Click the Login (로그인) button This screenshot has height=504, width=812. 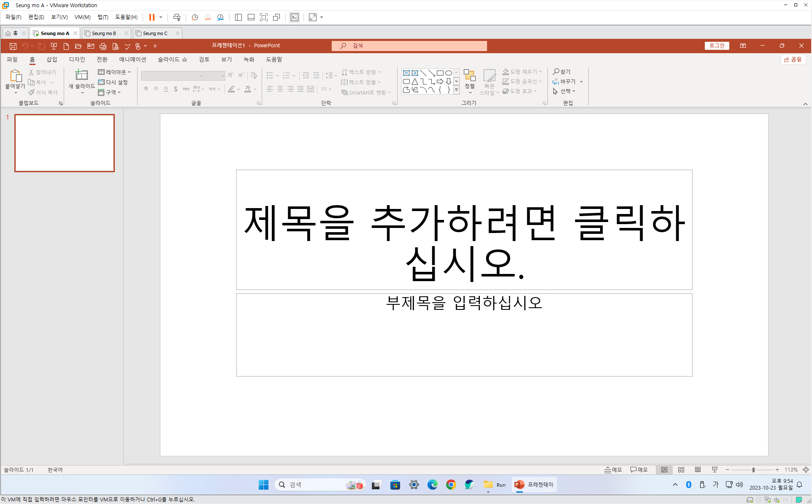[x=717, y=46]
